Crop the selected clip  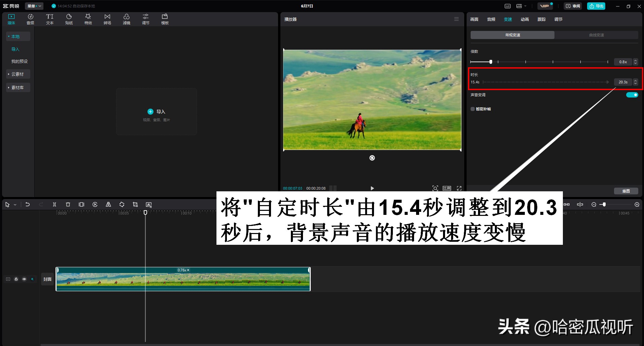tap(135, 204)
